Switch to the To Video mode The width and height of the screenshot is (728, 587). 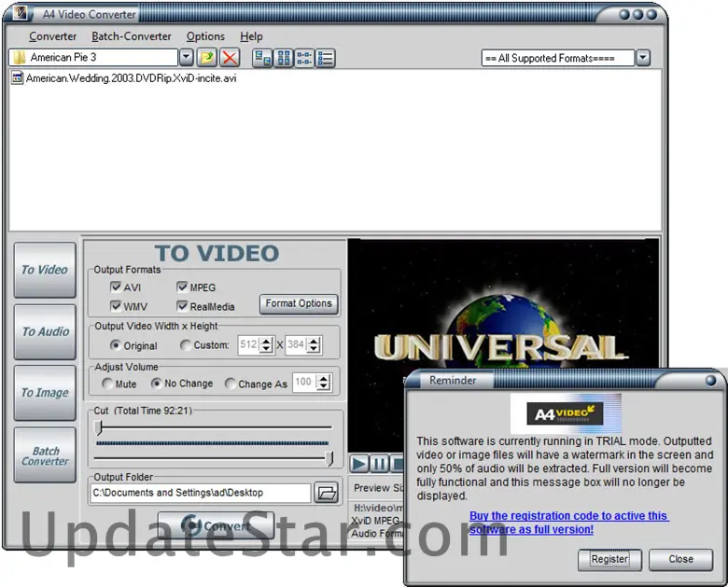pyautogui.click(x=45, y=270)
